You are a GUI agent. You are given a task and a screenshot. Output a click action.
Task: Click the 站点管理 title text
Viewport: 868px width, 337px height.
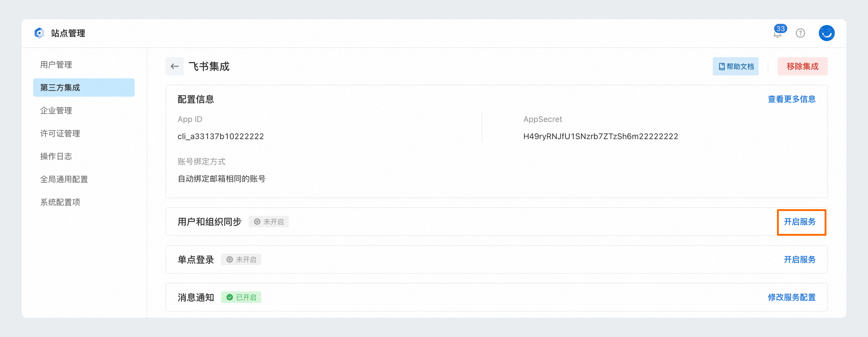[x=68, y=33]
